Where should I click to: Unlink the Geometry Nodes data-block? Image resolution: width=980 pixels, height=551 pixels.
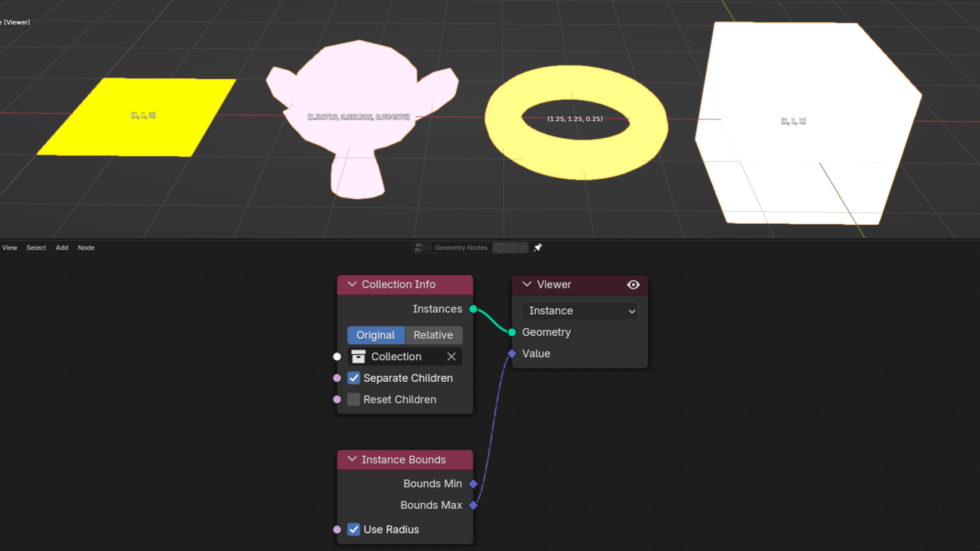point(523,247)
